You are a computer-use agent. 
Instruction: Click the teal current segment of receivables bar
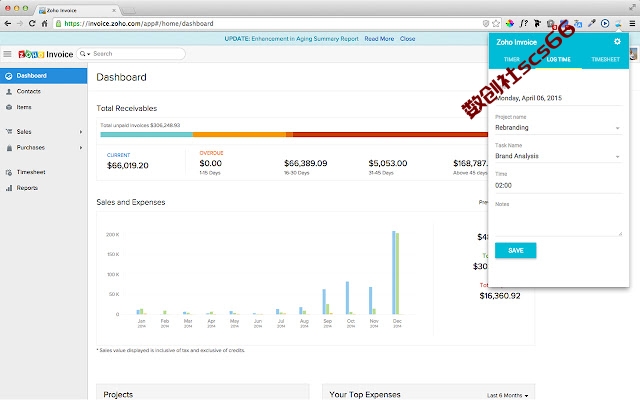pos(147,135)
